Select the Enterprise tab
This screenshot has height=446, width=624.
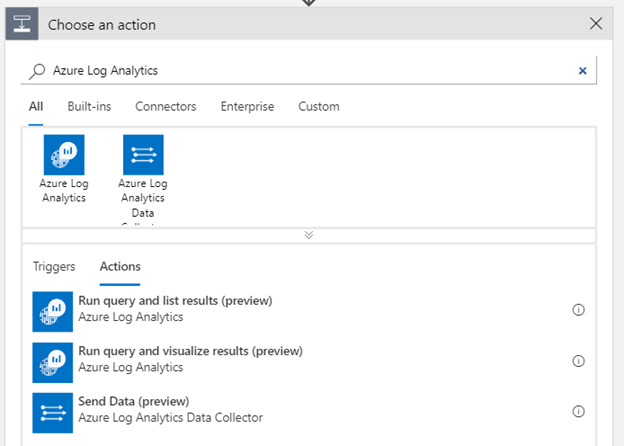pos(247,106)
